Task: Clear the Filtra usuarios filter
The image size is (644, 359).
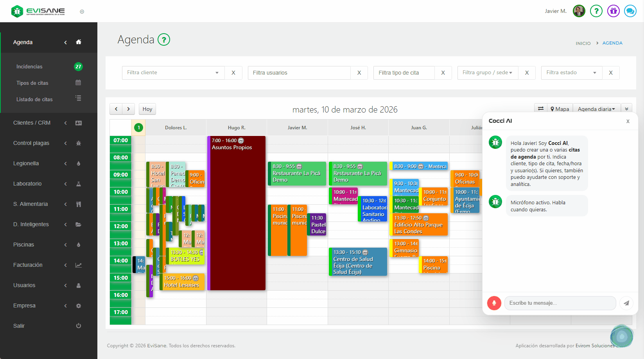Action: point(359,73)
